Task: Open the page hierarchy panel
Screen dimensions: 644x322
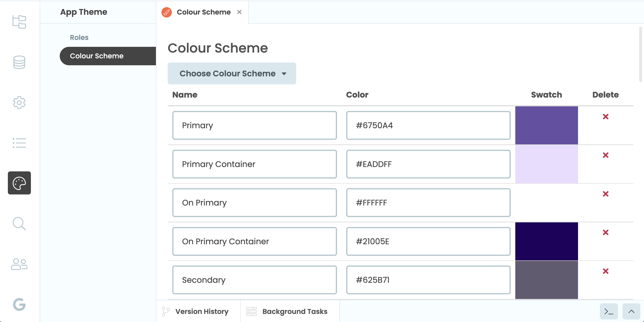Action: [x=19, y=22]
